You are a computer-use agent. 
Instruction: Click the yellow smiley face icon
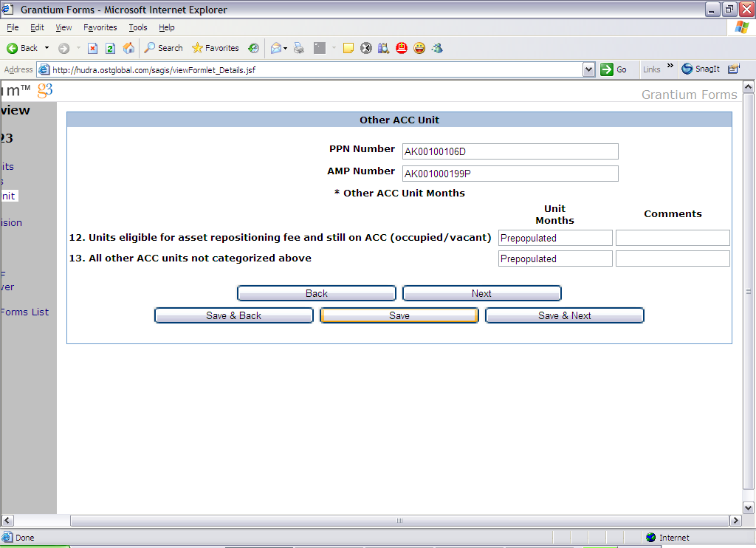point(419,48)
